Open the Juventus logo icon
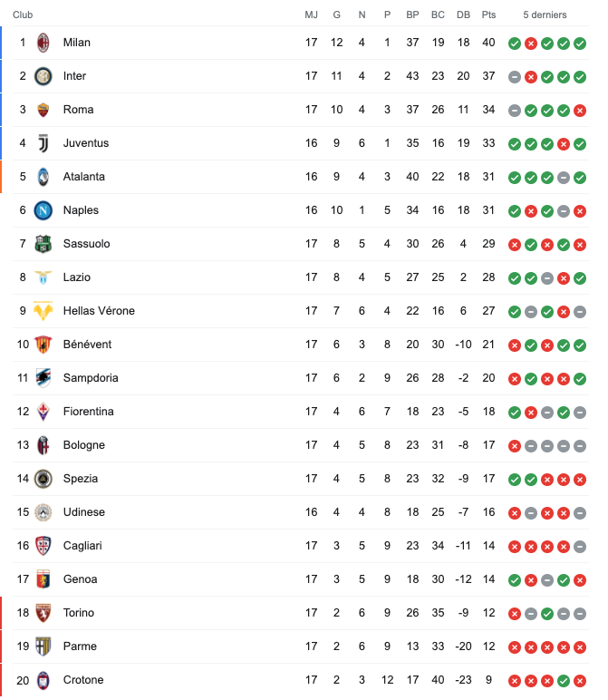This screenshot has height=700, width=608. (43, 143)
